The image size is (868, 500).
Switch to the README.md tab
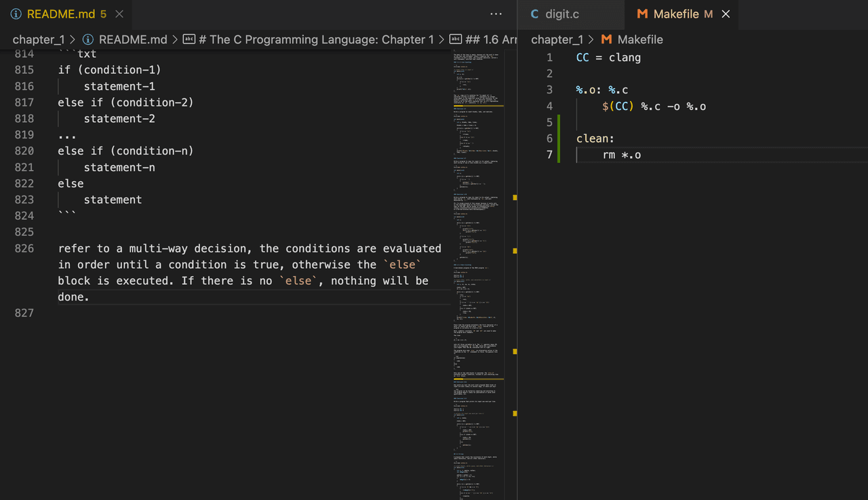66,14
